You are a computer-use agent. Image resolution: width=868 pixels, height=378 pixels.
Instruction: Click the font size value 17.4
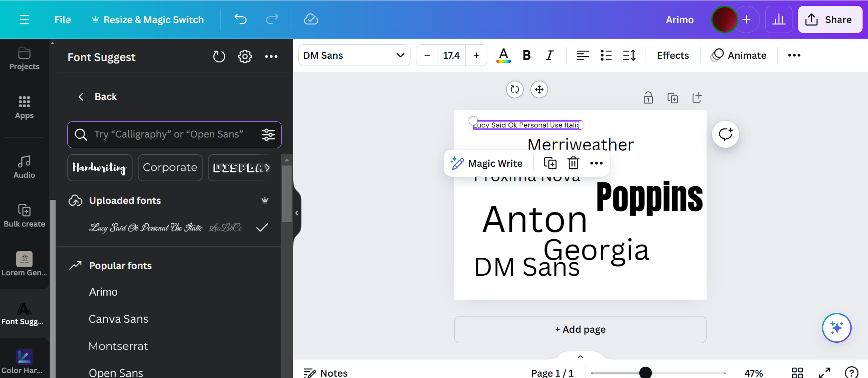click(x=452, y=55)
